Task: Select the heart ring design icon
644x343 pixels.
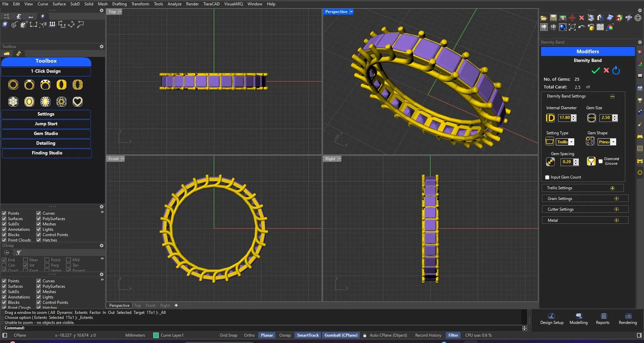Action: point(77,101)
